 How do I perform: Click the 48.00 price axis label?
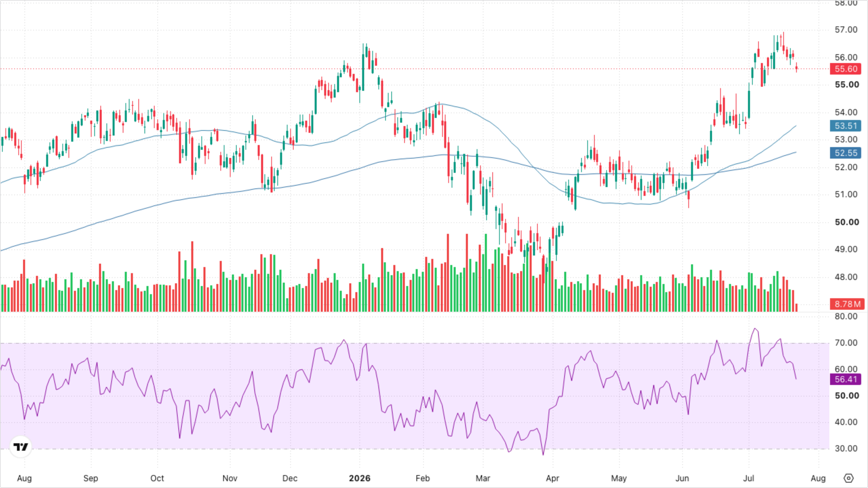pyautogui.click(x=846, y=277)
